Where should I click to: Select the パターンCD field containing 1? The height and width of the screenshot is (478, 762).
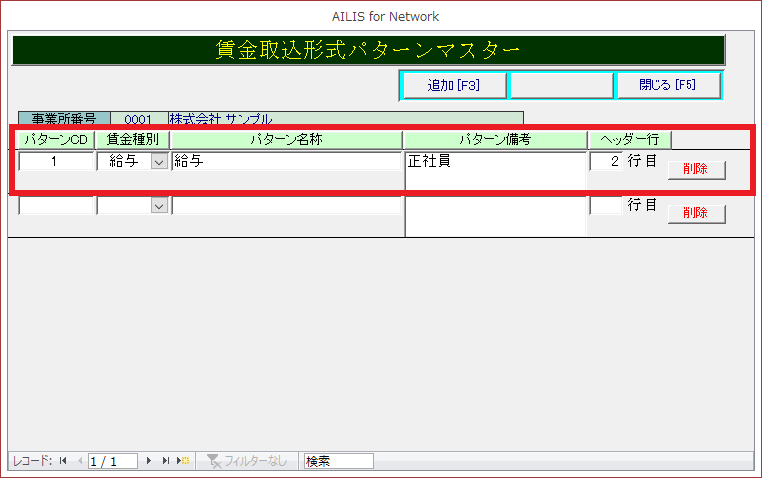[x=55, y=162]
